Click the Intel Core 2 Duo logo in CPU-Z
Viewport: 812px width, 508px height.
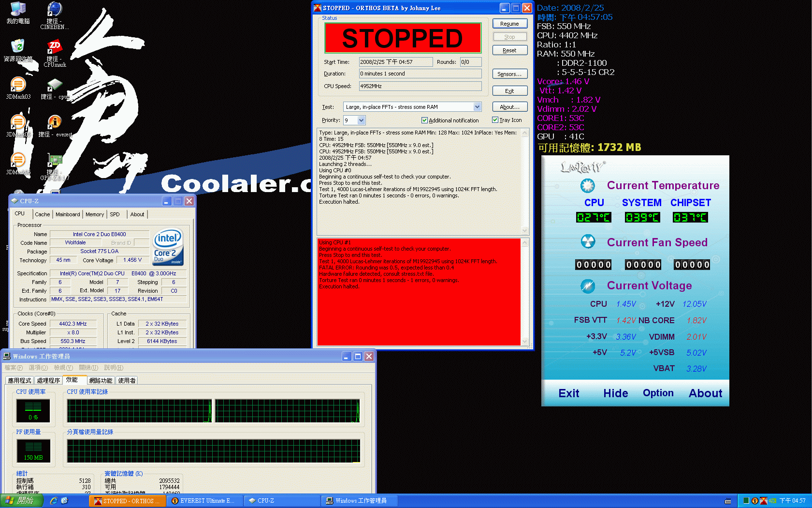coord(168,247)
